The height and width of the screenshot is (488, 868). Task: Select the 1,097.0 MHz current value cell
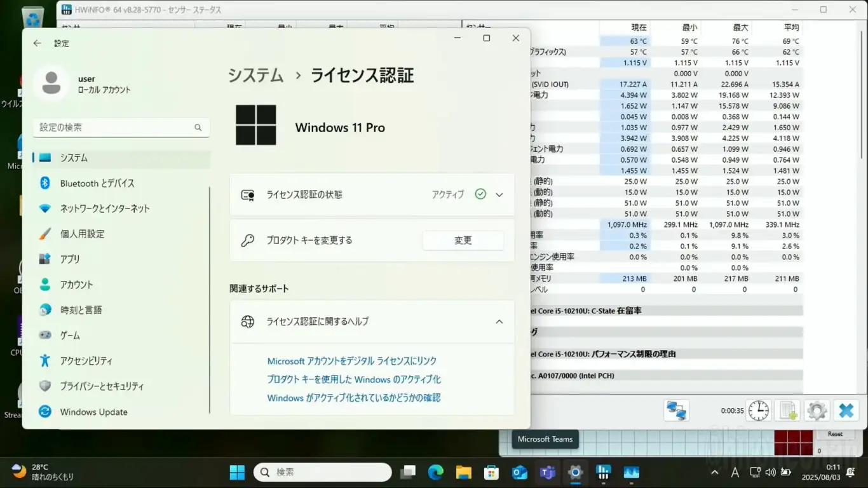pos(625,224)
